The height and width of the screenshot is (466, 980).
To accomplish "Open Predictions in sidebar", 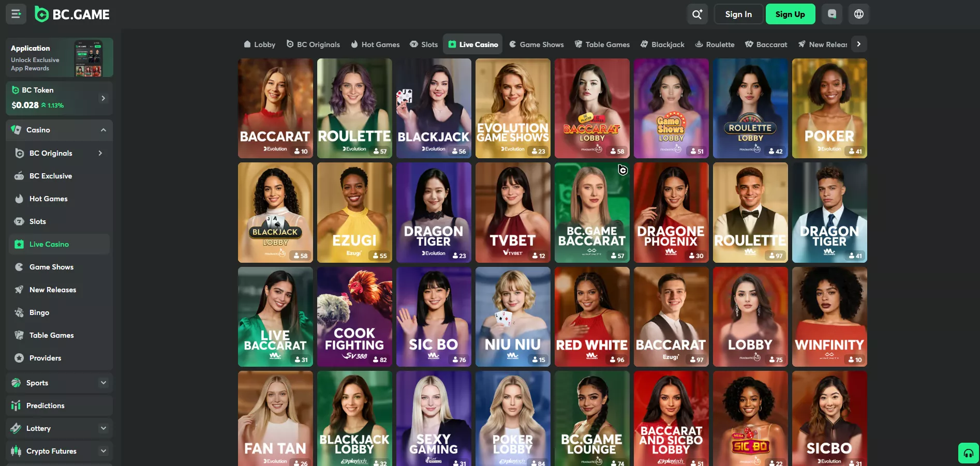I will [60, 405].
